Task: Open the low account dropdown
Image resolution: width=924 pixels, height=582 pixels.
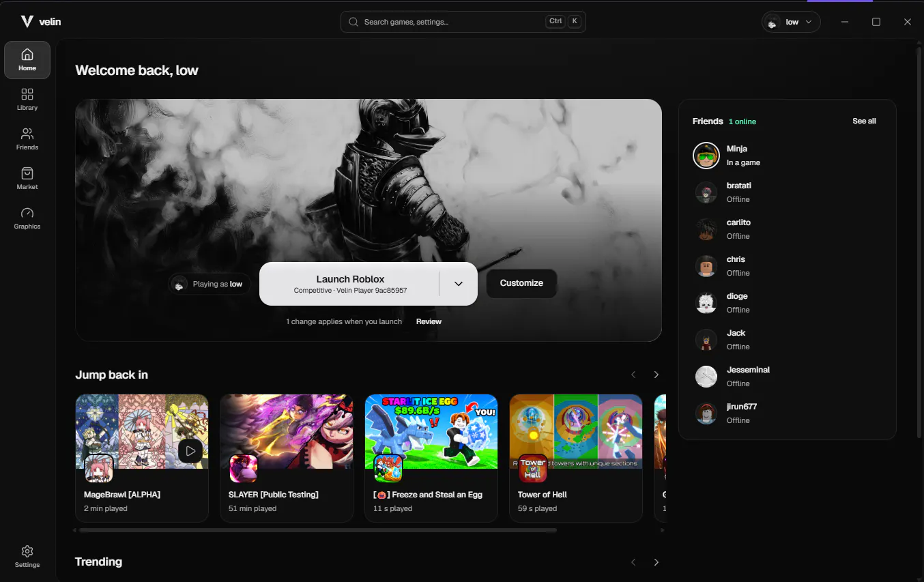Action: 791,22
